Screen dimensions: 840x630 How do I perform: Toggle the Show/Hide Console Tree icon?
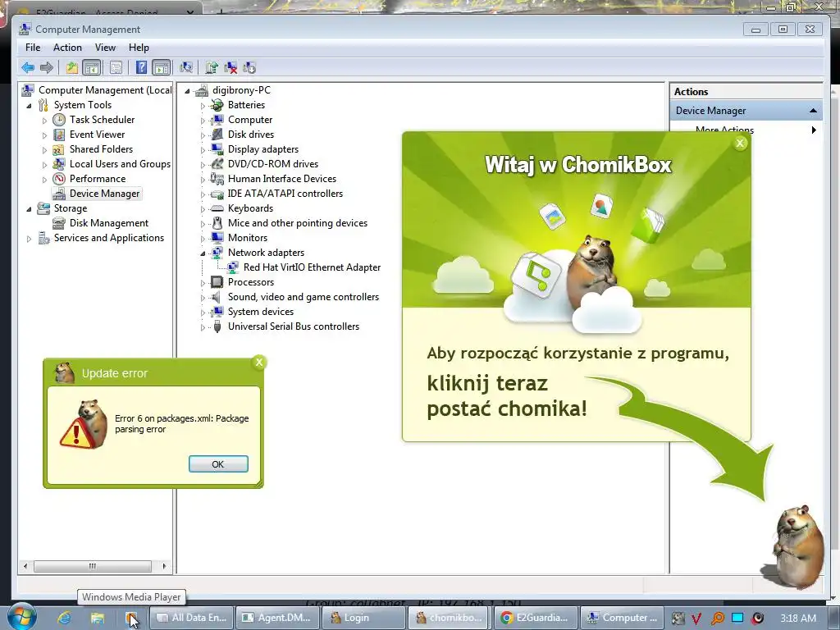point(92,67)
